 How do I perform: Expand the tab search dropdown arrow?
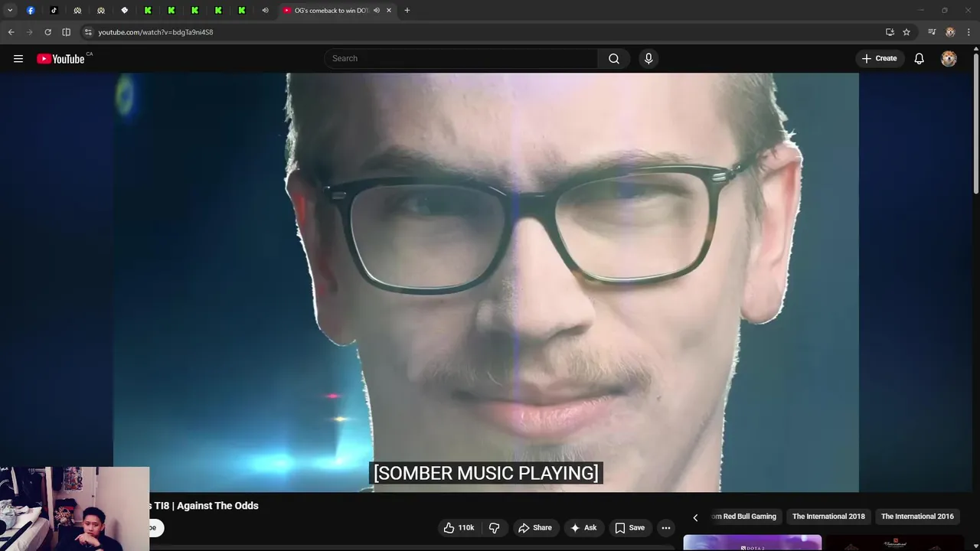10,11
